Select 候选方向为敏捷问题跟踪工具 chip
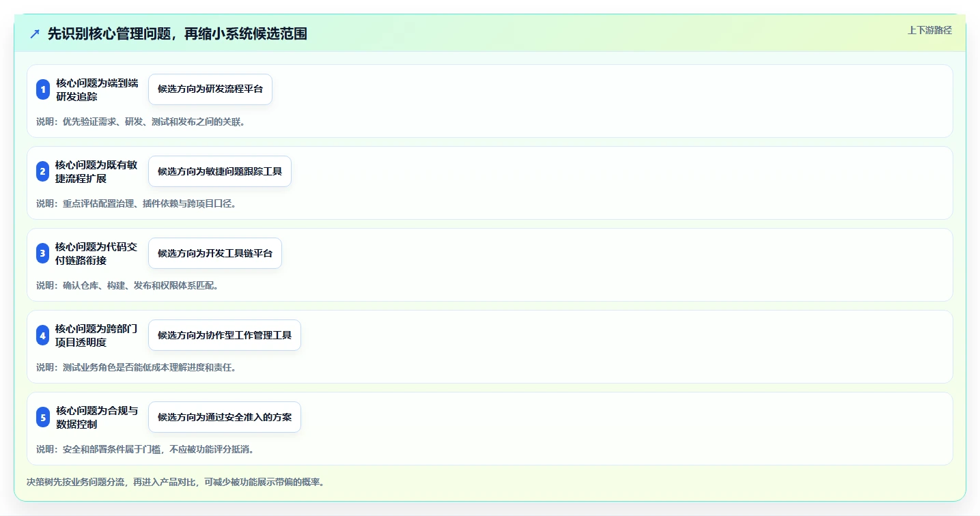Viewport: 980px width, 516px height. tap(220, 171)
